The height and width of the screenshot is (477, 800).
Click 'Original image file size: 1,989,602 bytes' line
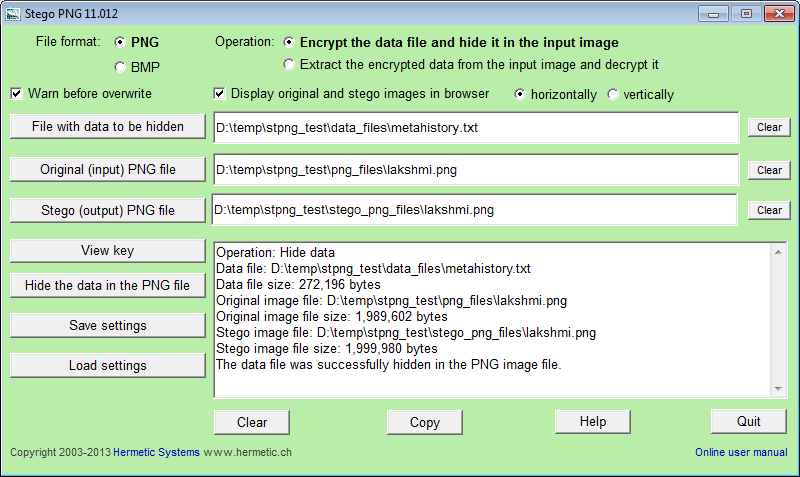tap(332, 317)
